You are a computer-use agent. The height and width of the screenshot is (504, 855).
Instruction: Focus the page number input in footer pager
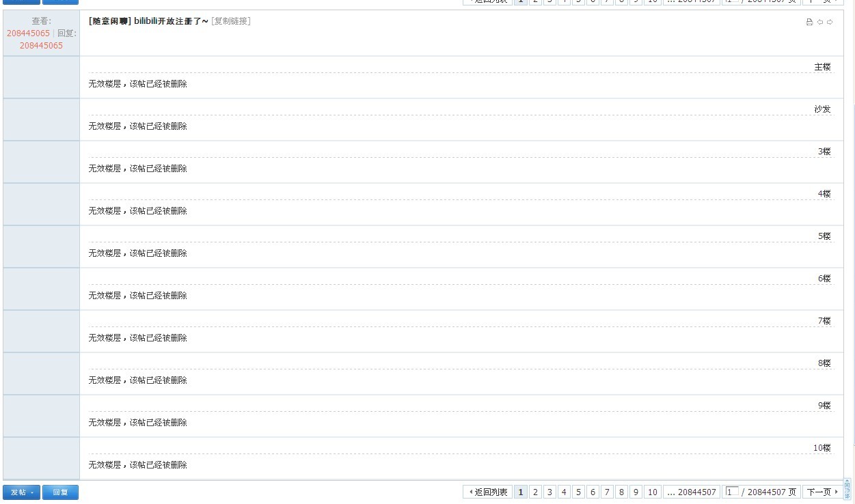(x=732, y=492)
